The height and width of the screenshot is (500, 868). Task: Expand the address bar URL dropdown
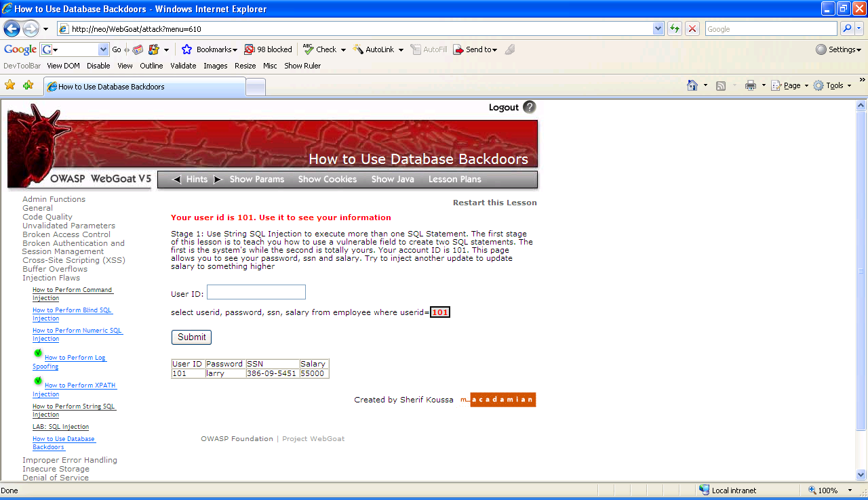coord(658,28)
